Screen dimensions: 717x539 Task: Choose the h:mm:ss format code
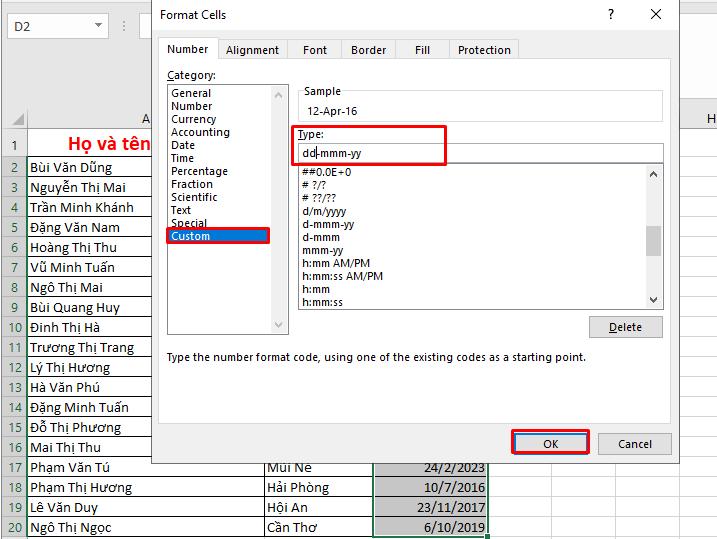[322, 302]
